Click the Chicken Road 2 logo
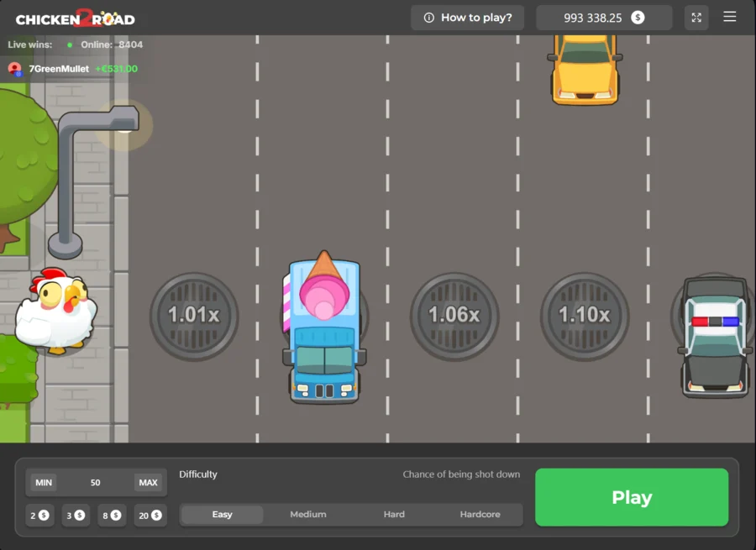The width and height of the screenshot is (756, 550). [76, 18]
